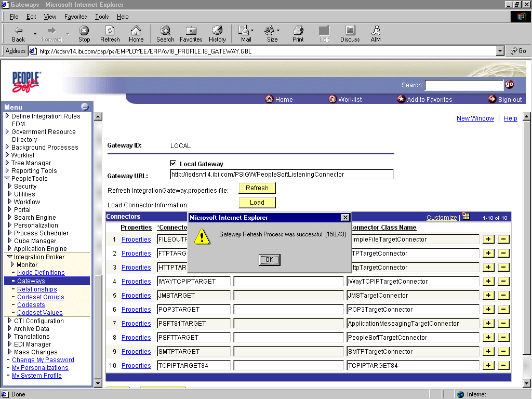The height and width of the screenshot is (399, 532).
Task: Click the Load connector information button
Action: pos(257,203)
